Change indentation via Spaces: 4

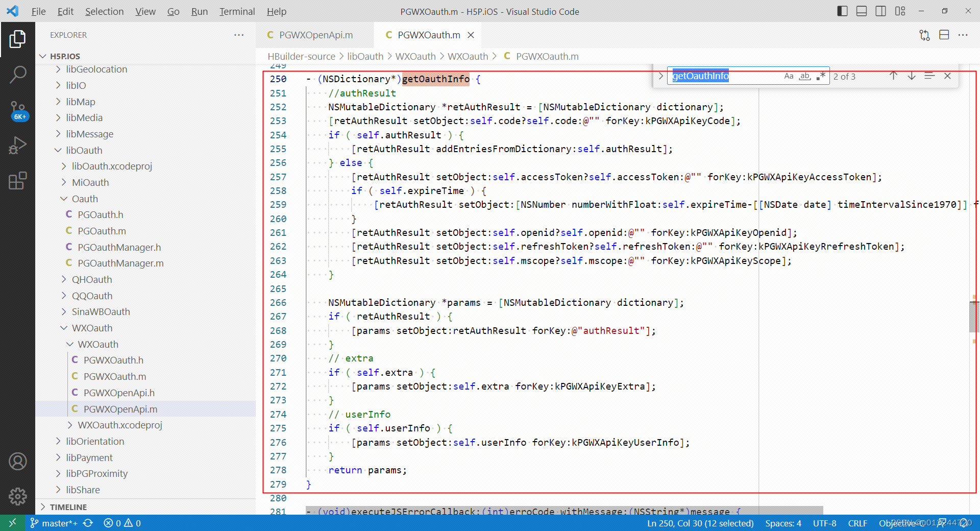click(783, 523)
